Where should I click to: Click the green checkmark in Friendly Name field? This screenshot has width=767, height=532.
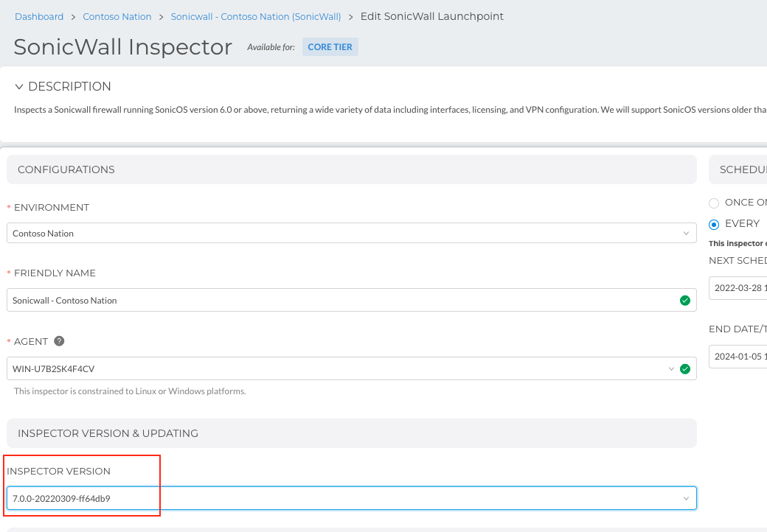click(685, 301)
